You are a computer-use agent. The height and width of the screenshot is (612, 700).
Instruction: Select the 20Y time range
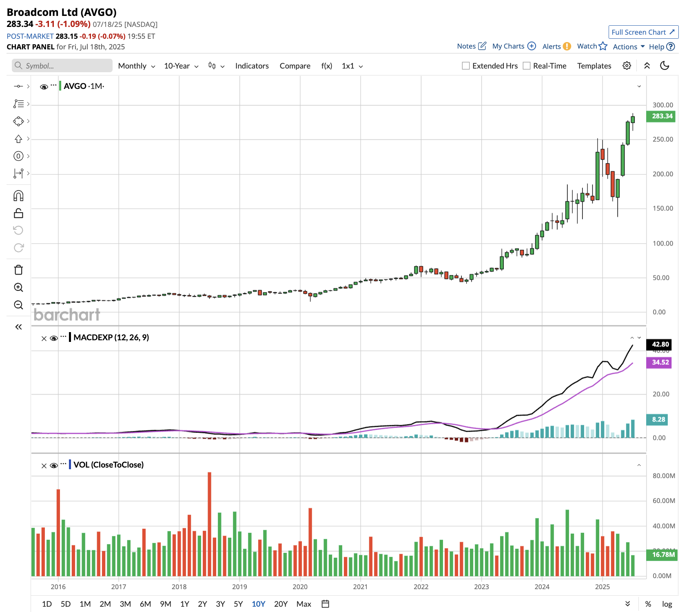tap(281, 604)
